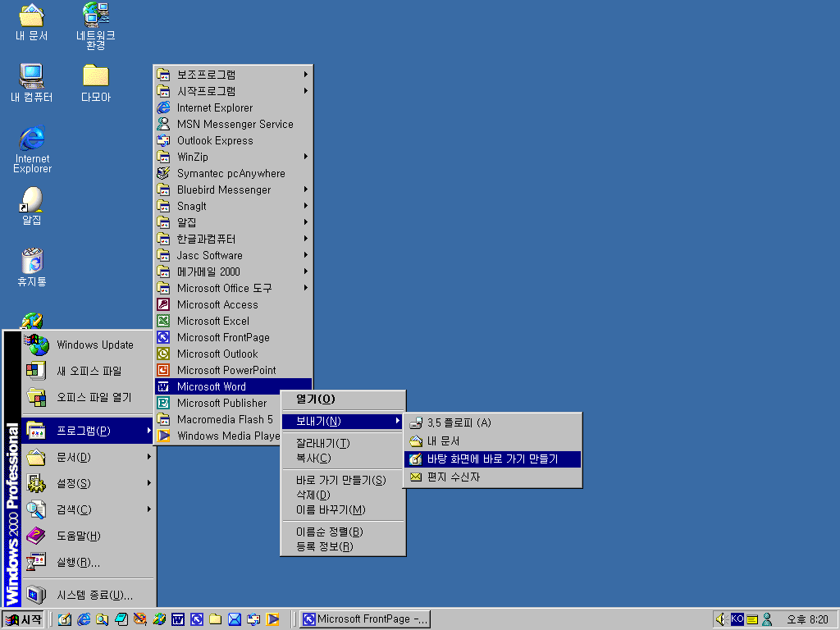
Task: Click Microsoft PowerPoint in Programs list
Action: [233, 370]
